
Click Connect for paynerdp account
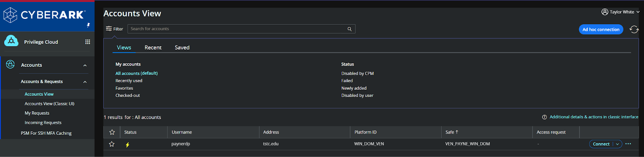(601, 144)
